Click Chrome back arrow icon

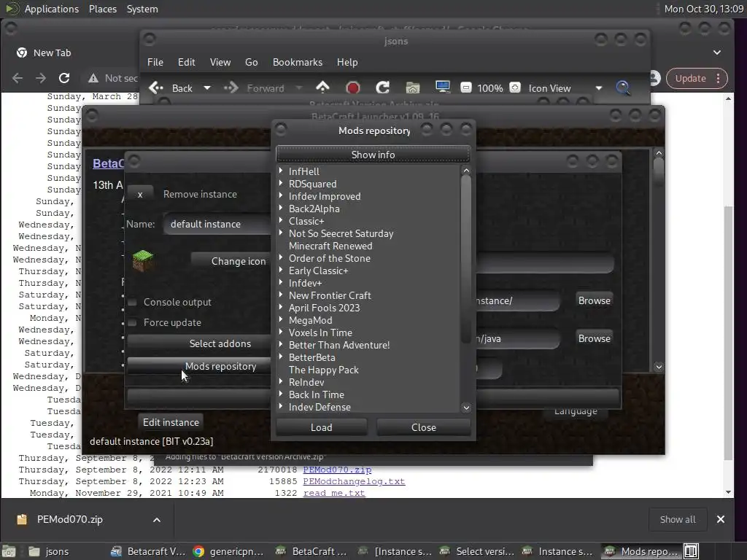pos(18,78)
